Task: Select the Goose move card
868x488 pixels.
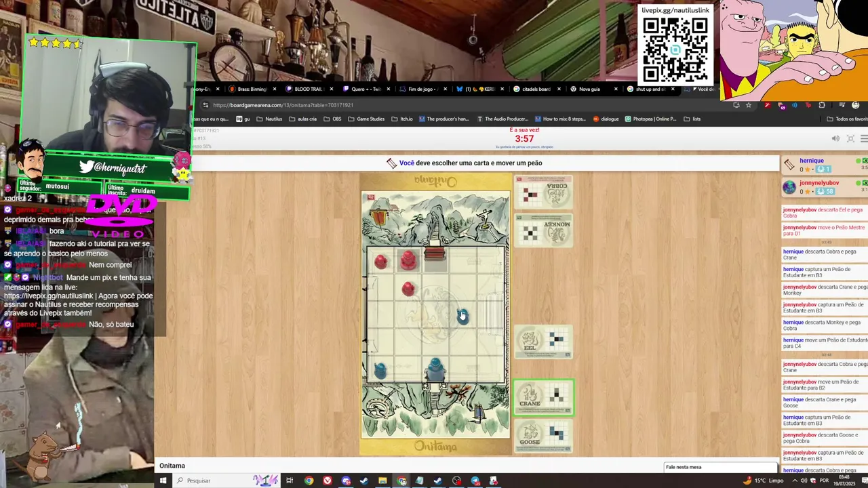Action: coord(543,436)
